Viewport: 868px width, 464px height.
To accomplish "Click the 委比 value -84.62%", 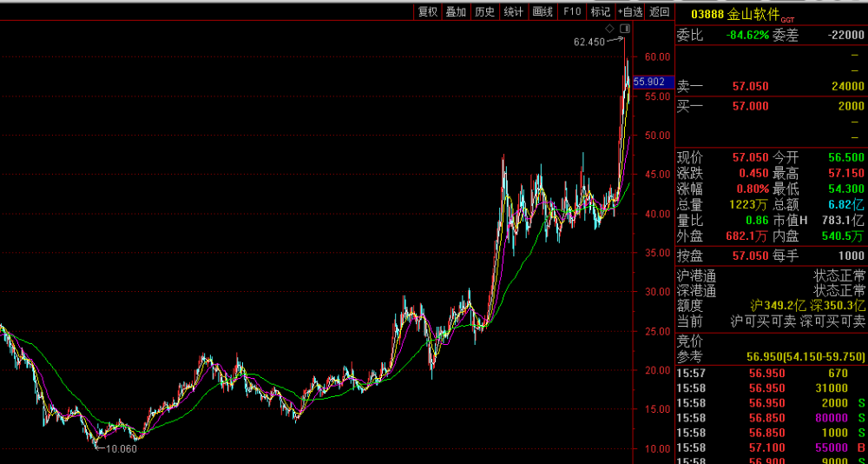I will tap(747, 36).
